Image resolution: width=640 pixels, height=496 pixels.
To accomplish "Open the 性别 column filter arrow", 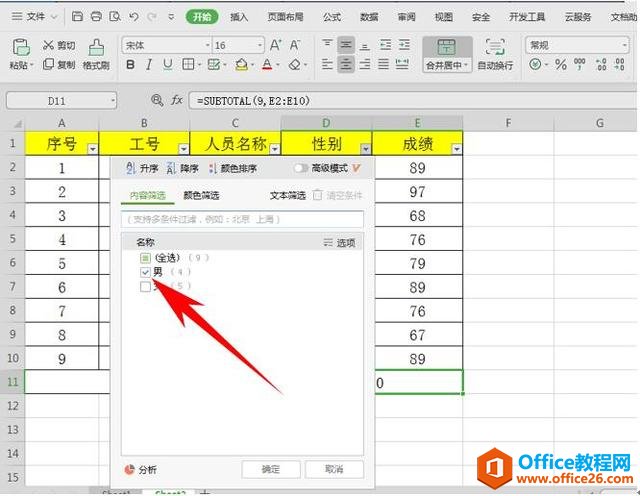I will (x=366, y=149).
